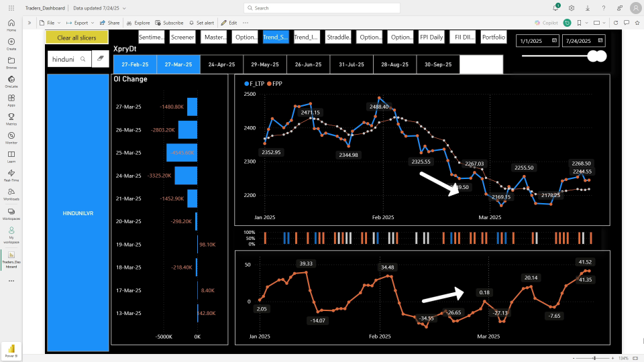Open the sidebar more options ellipsis

11,281
